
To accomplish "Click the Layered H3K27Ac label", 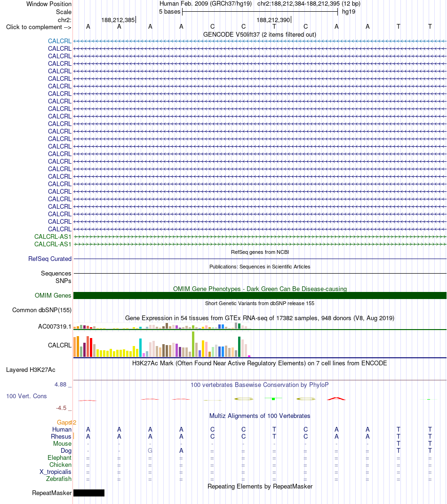I will coord(31,370).
